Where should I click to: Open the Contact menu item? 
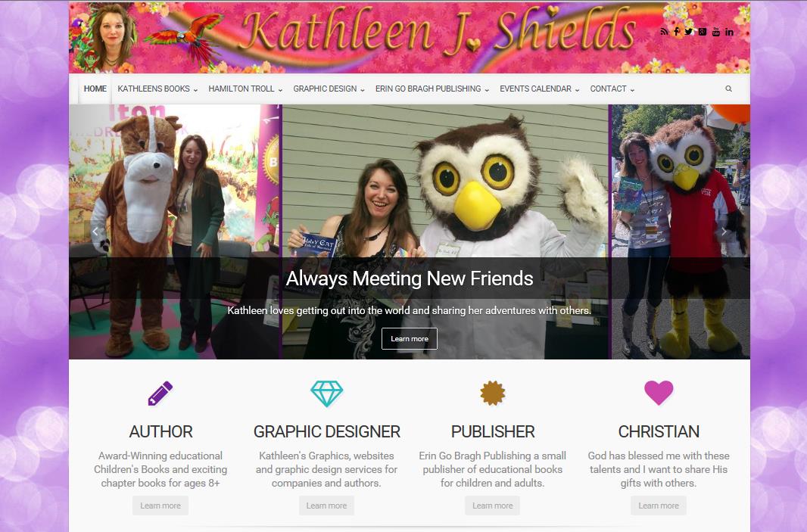coord(612,89)
